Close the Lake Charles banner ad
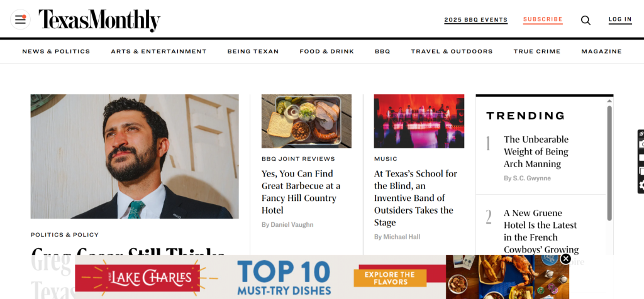Image resolution: width=644 pixels, height=299 pixels. (x=565, y=259)
